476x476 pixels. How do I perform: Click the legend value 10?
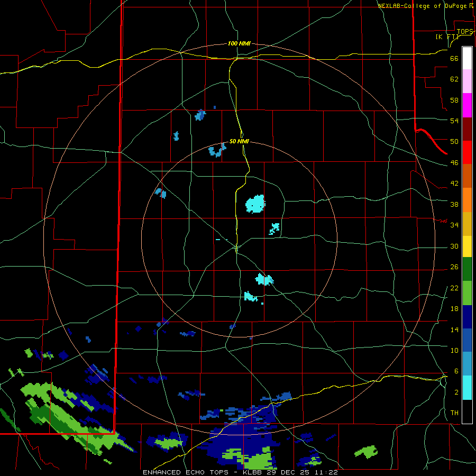(x=454, y=351)
